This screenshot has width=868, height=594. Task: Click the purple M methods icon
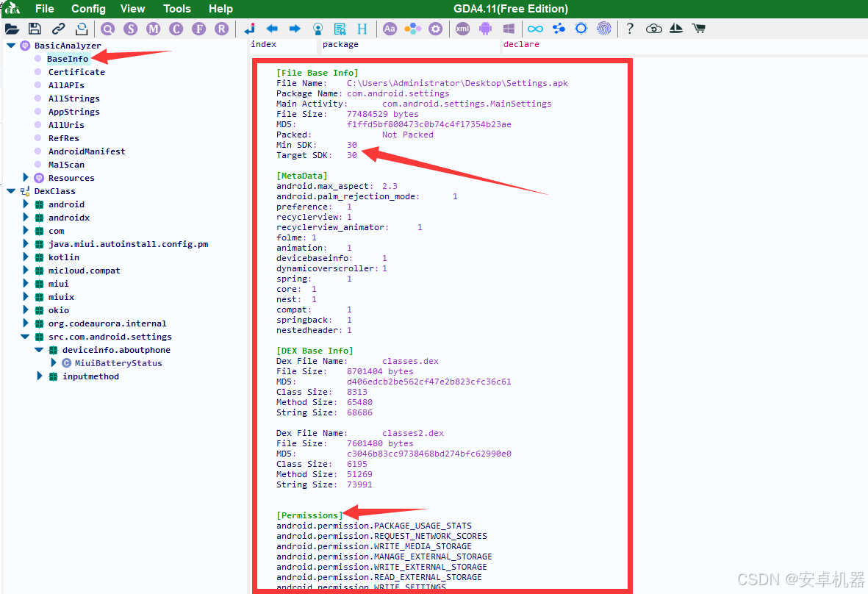(154, 29)
